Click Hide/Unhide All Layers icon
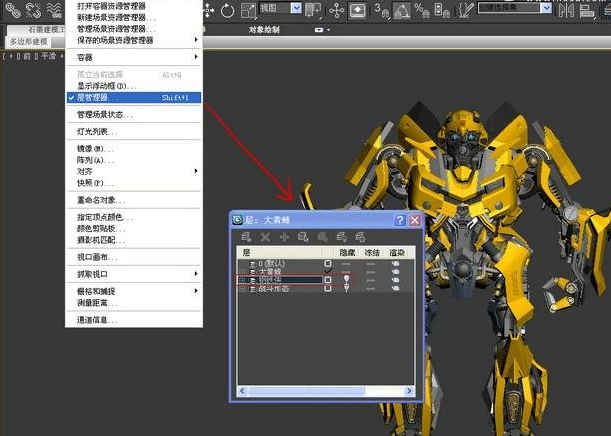The height and width of the screenshot is (436, 611). pos(341,237)
